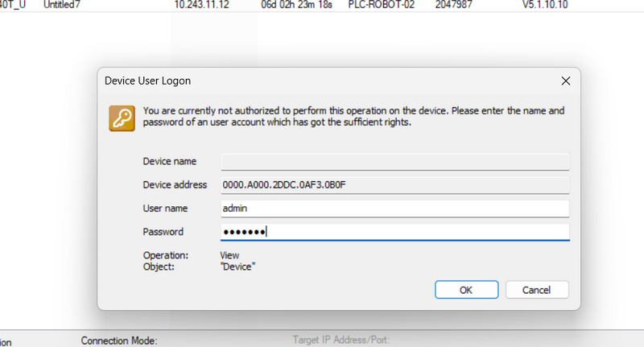Click the Object "Device" text
Screen dimensions: 644x347
click(x=237, y=266)
